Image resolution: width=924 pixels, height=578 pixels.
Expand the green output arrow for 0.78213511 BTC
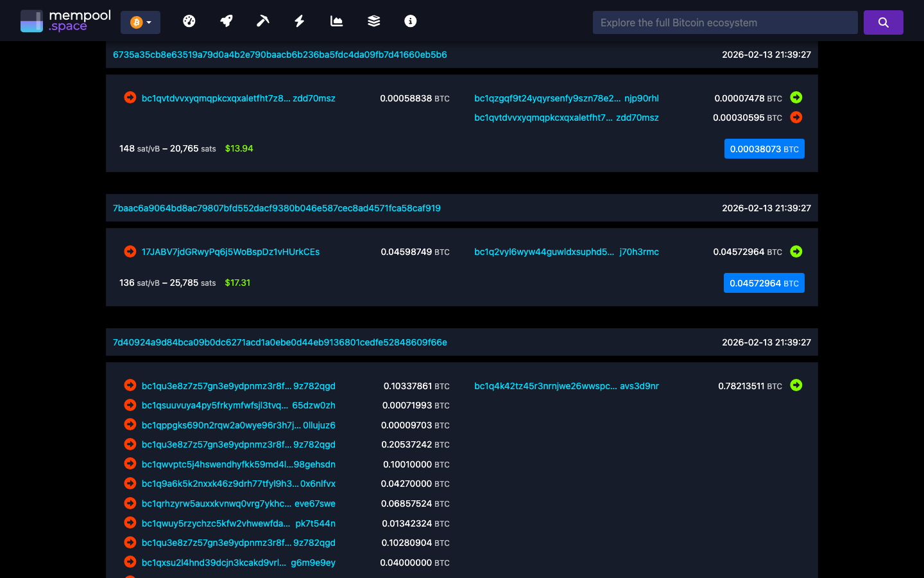point(796,385)
